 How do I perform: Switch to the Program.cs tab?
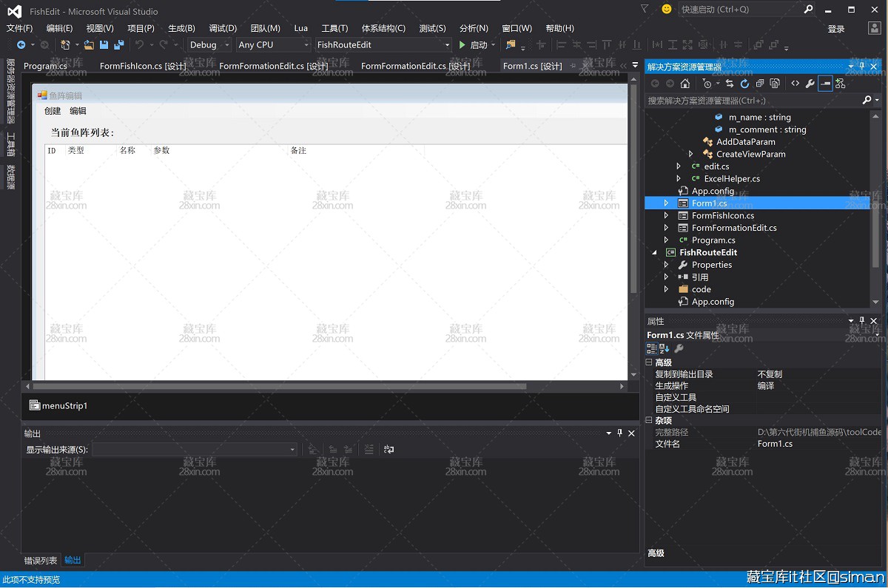45,66
